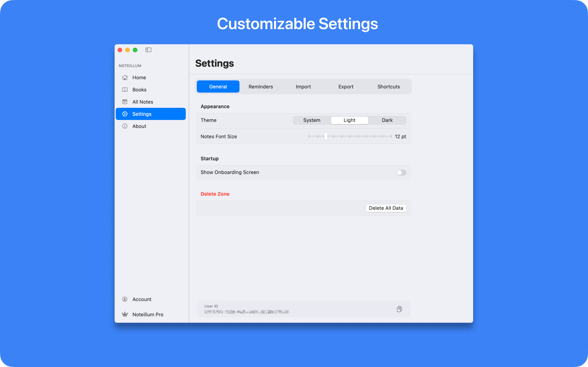Select the Light theme segment

(349, 120)
